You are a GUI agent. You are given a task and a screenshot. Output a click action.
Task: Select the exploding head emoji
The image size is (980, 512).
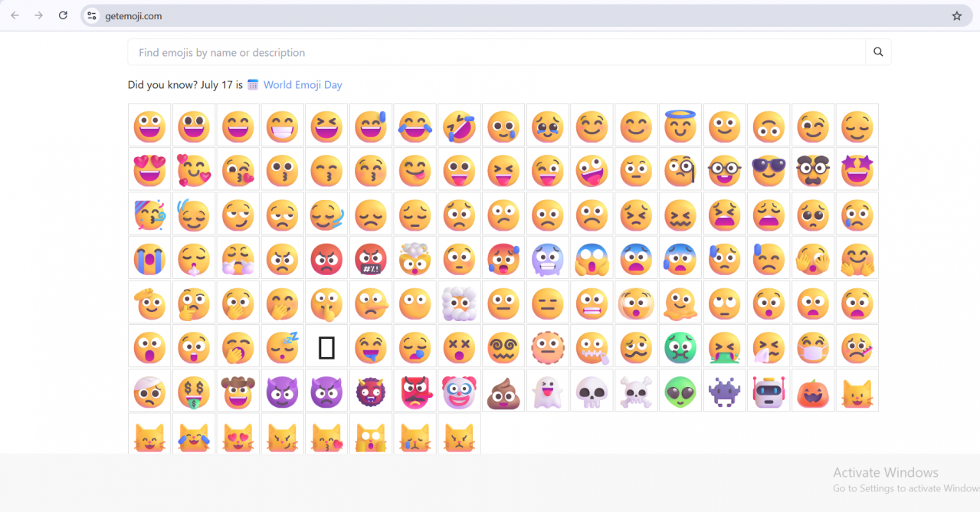pyautogui.click(x=415, y=259)
